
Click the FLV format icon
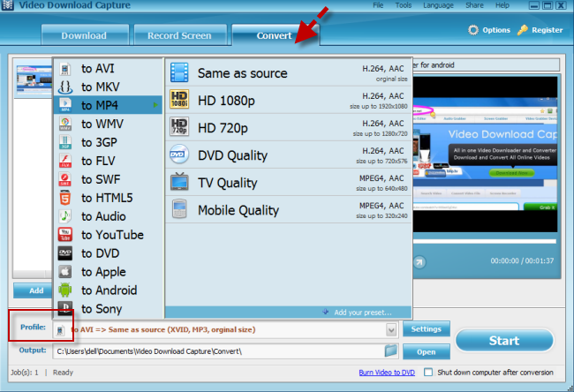(x=65, y=161)
